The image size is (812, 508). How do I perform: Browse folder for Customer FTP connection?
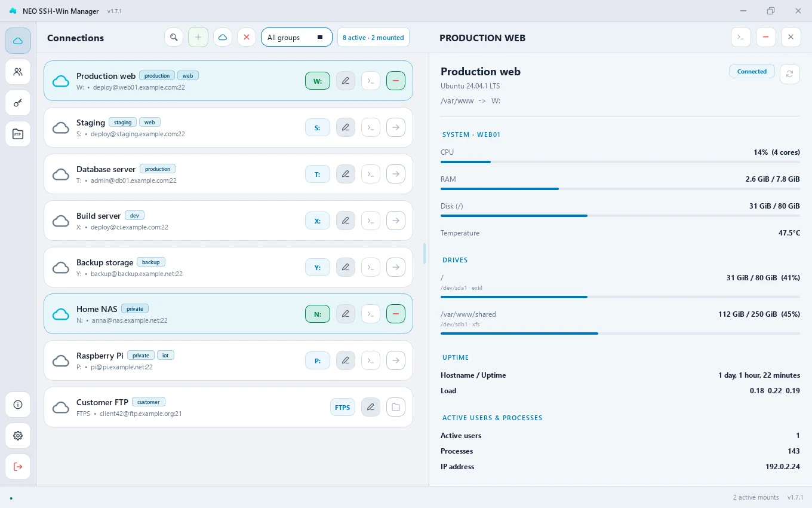[x=396, y=407]
